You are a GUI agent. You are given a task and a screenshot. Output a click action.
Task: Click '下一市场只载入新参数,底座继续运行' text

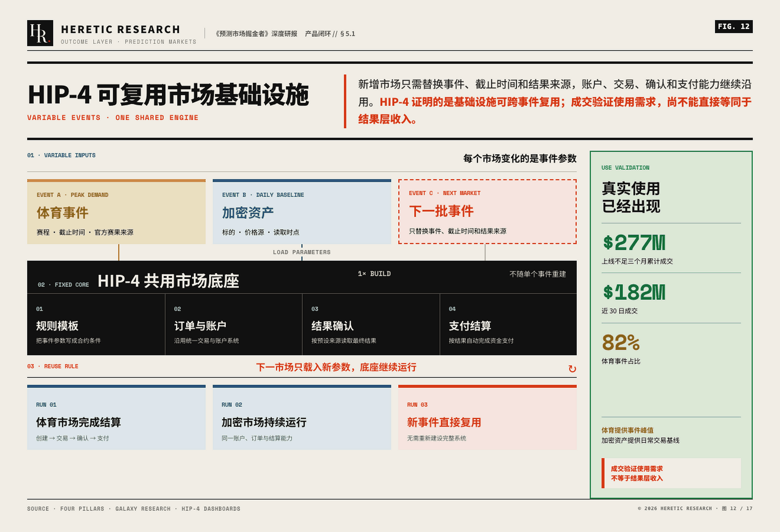pyautogui.click(x=336, y=367)
